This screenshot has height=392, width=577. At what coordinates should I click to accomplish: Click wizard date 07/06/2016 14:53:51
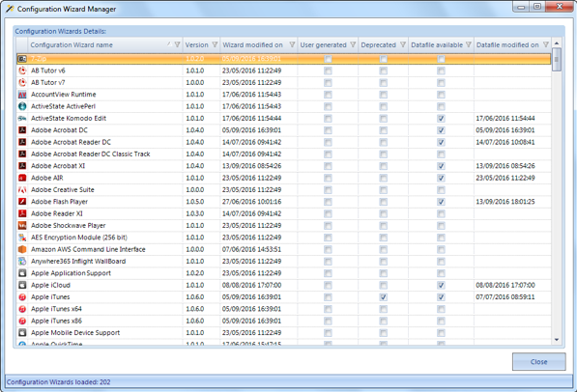(251, 249)
